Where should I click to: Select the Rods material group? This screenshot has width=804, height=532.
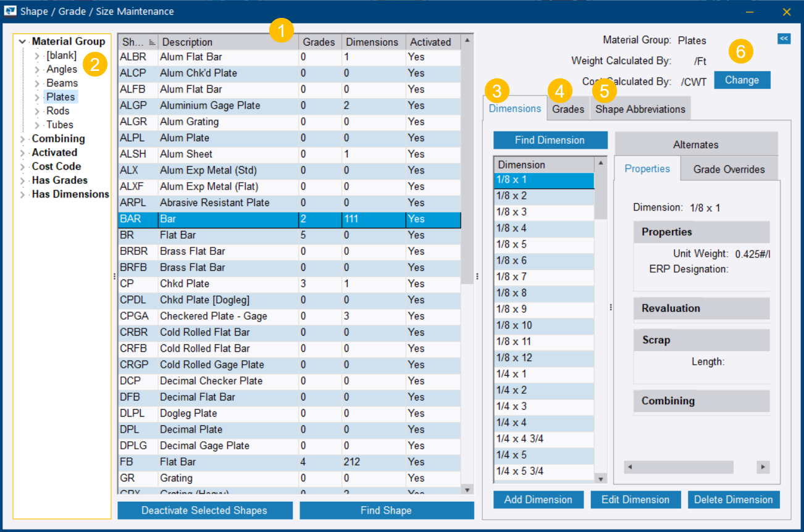[57, 110]
